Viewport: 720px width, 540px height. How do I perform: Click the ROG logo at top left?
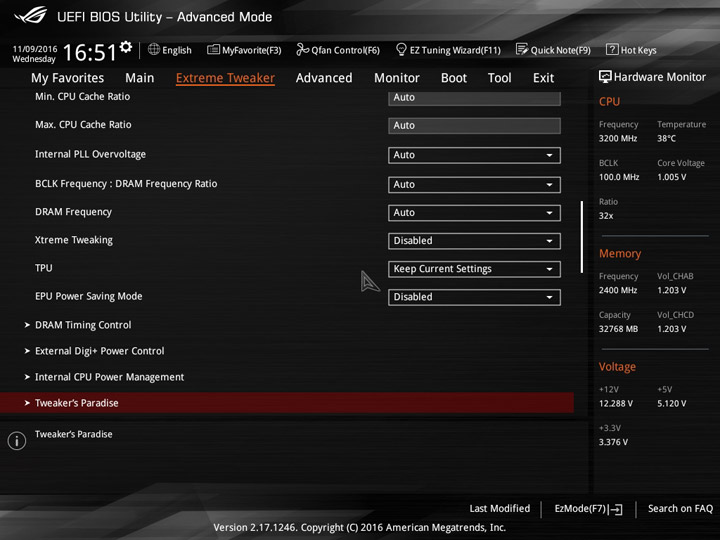click(30, 15)
